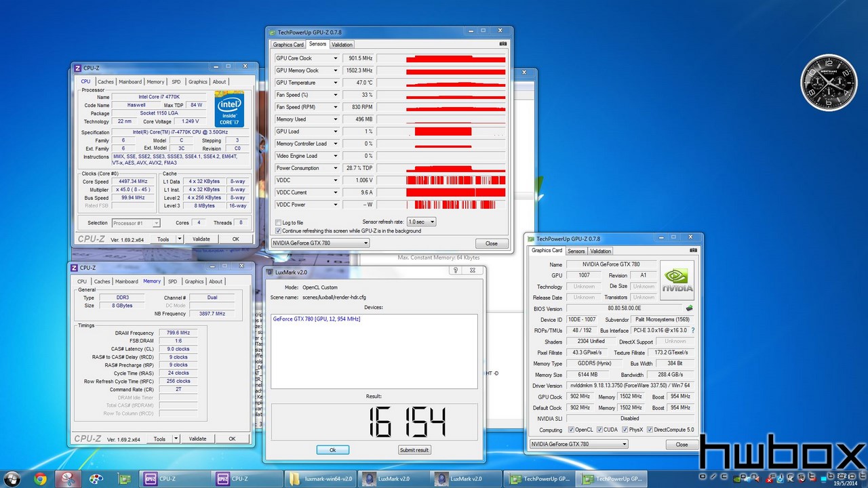This screenshot has height=488, width=868.
Task: Click the Bus Interface question mark icon
Action: (x=692, y=330)
